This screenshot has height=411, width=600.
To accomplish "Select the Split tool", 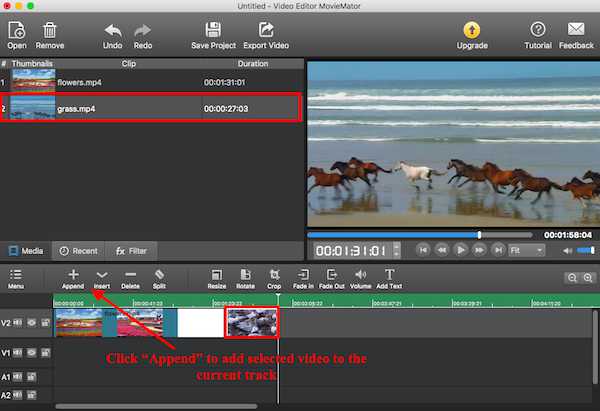I will [x=159, y=279].
